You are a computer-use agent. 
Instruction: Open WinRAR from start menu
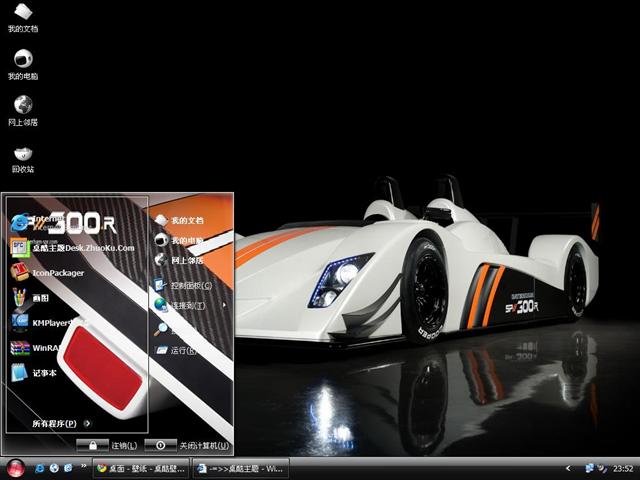point(37,348)
